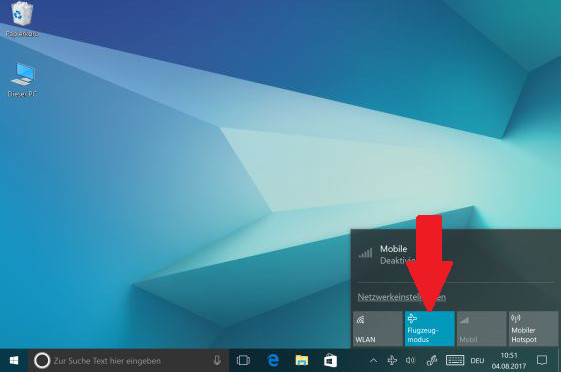Toggle the Flugzeugmodus tile
The image size is (561, 374).
(430, 329)
